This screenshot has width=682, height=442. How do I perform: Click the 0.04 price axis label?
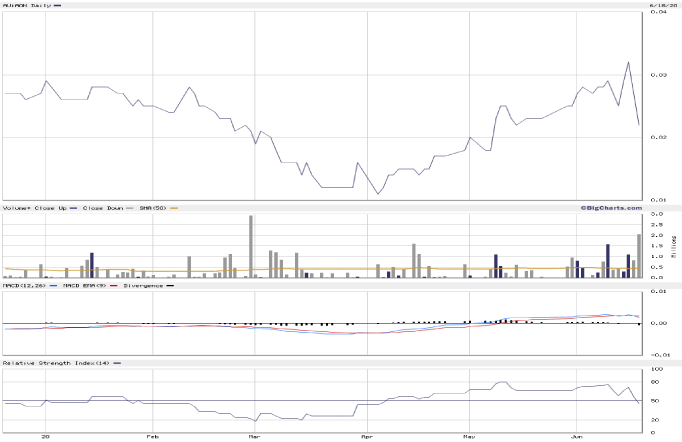tap(659, 13)
